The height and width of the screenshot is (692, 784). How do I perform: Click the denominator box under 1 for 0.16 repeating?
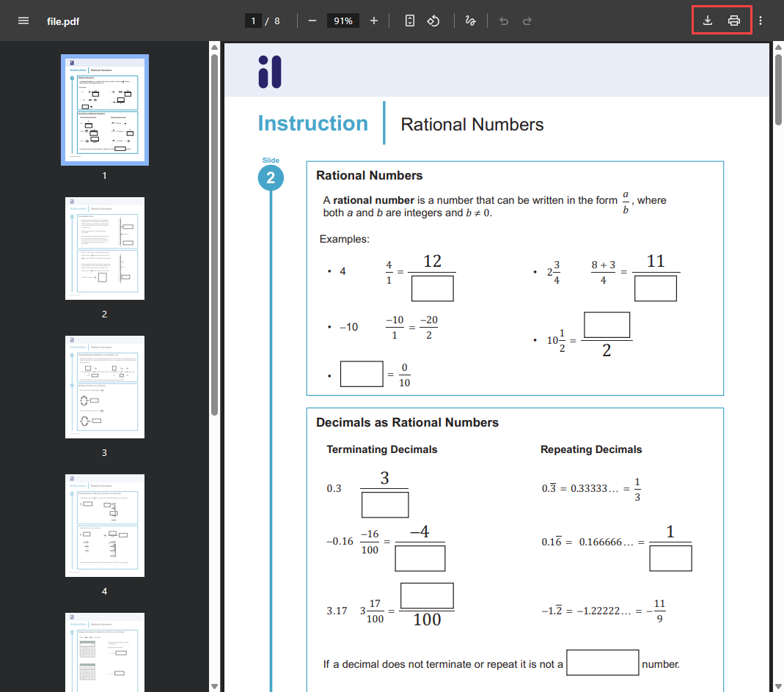pyautogui.click(x=670, y=558)
